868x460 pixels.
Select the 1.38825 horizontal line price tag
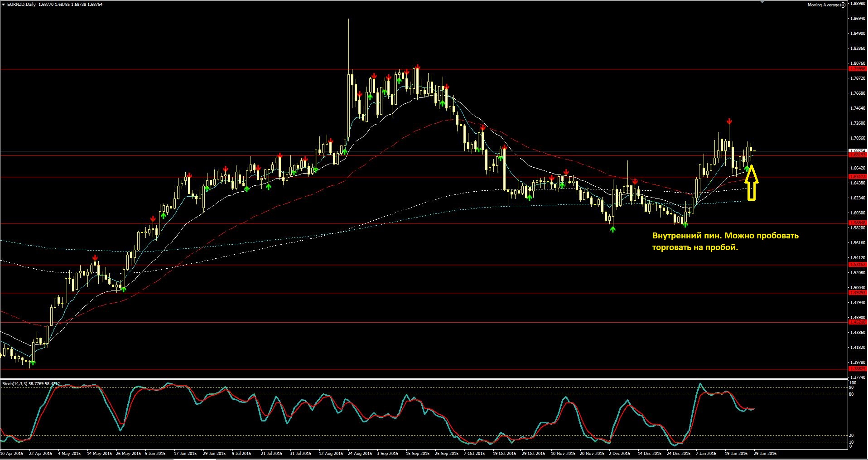click(x=858, y=369)
